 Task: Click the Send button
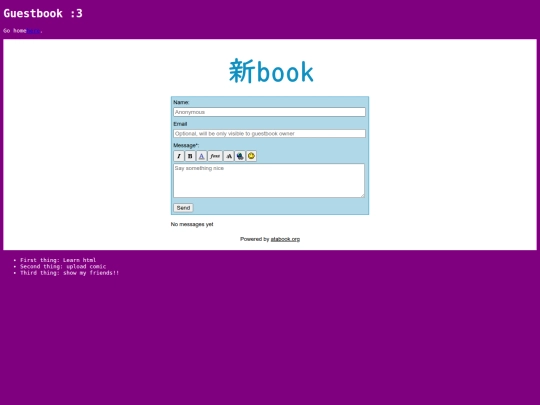point(183,208)
